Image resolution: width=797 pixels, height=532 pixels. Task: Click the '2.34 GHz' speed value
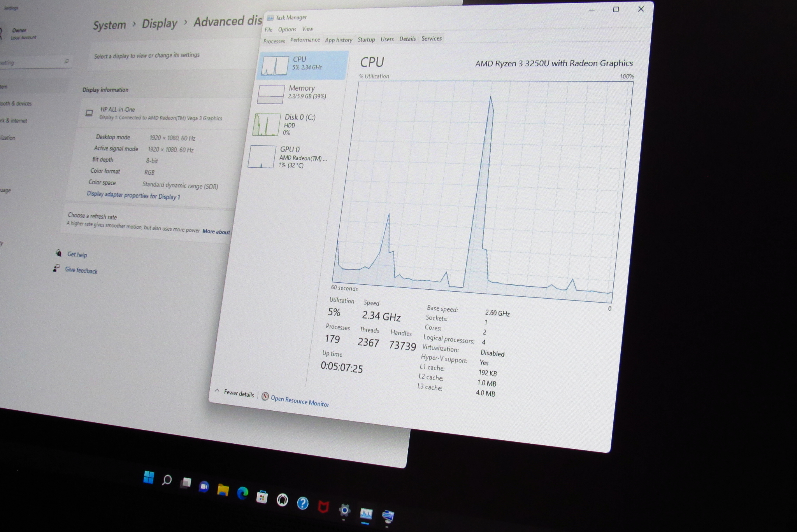(381, 316)
